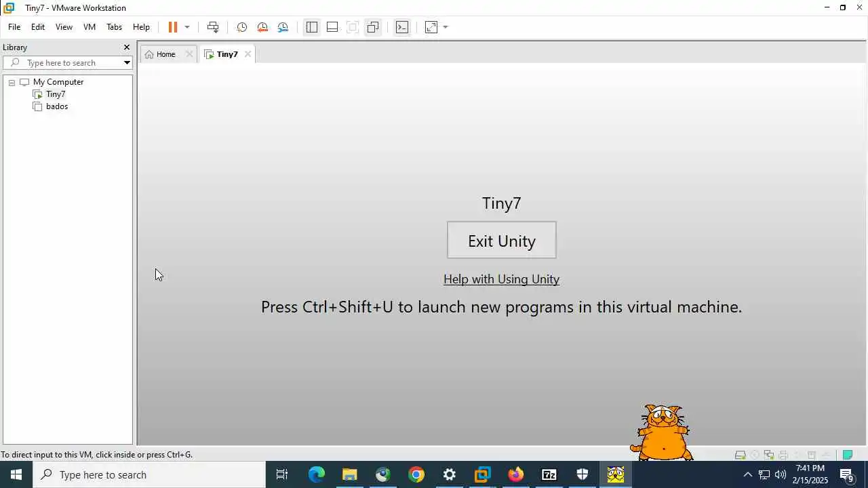This screenshot has height=488, width=868.
Task: Launch Firefox from the taskbar
Action: point(516,474)
